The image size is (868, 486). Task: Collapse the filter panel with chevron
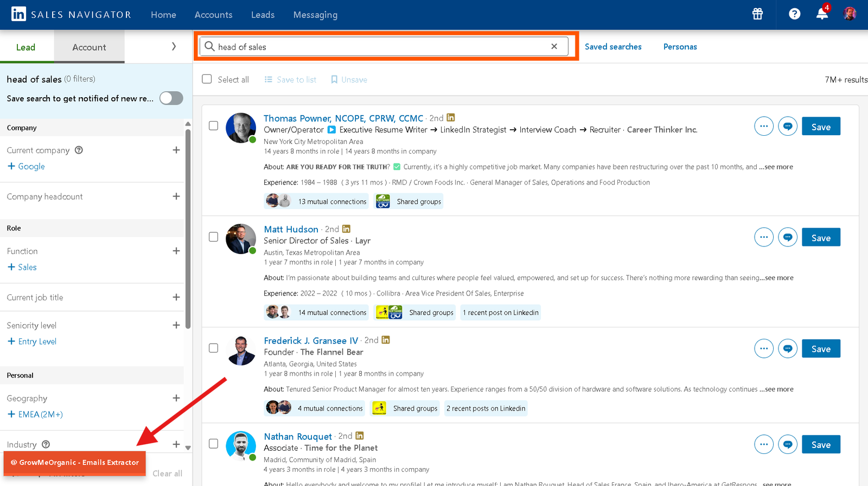174,47
